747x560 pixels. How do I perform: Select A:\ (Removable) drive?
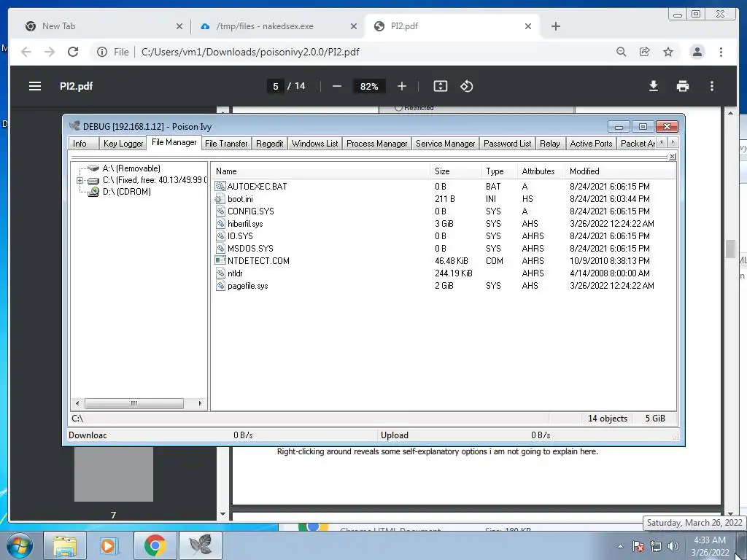(x=131, y=168)
